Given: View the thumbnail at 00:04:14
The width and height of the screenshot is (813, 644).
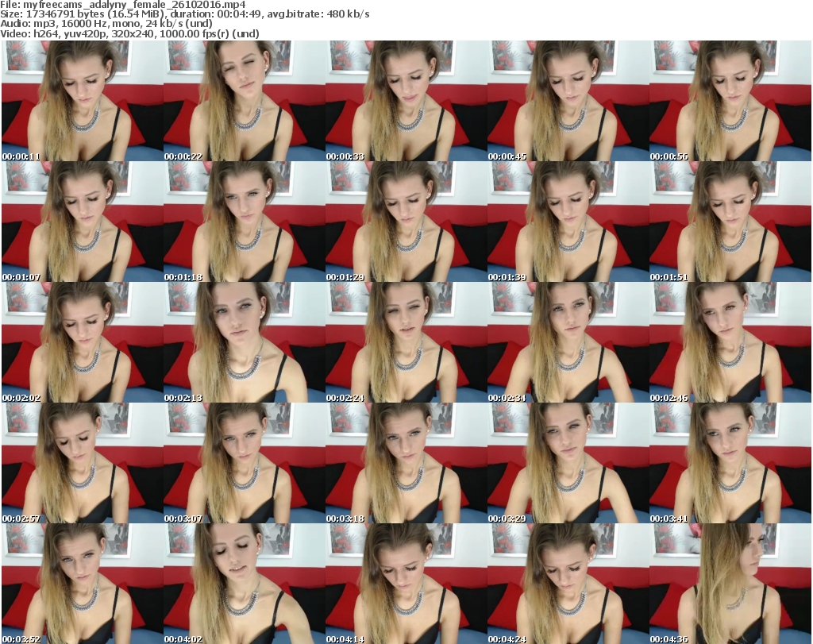Looking at the screenshot, I should [x=406, y=584].
